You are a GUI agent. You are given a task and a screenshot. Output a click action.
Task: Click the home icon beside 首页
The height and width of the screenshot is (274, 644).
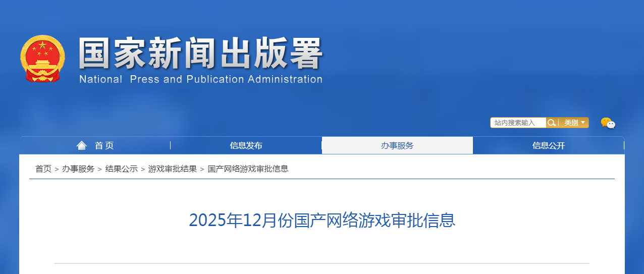coord(82,145)
